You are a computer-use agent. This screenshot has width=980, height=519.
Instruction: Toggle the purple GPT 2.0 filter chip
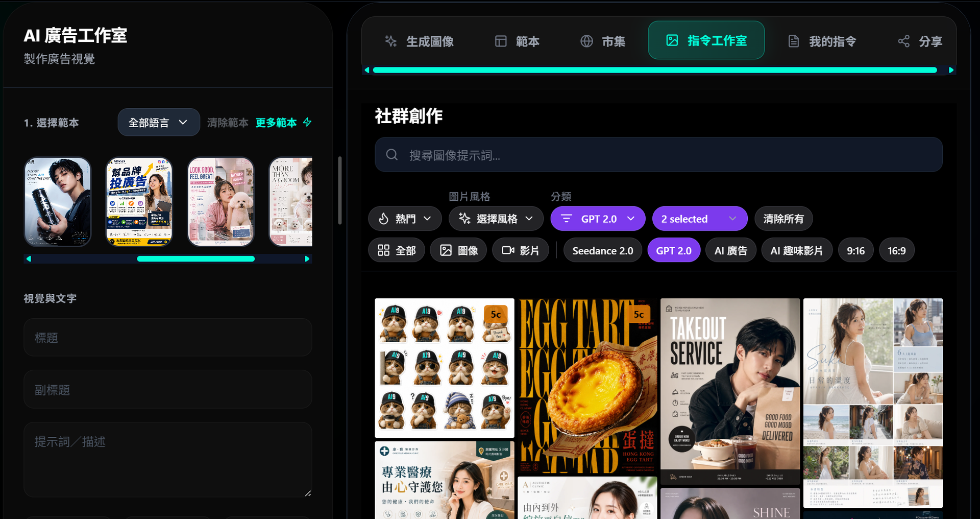(x=674, y=250)
